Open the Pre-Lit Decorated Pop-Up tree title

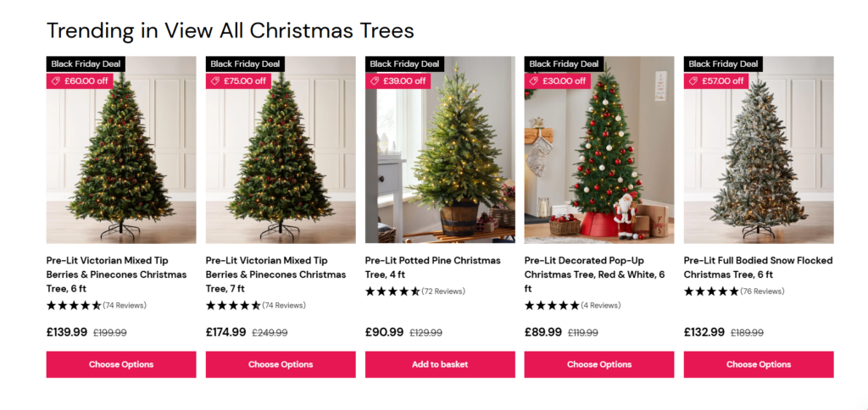(x=594, y=274)
